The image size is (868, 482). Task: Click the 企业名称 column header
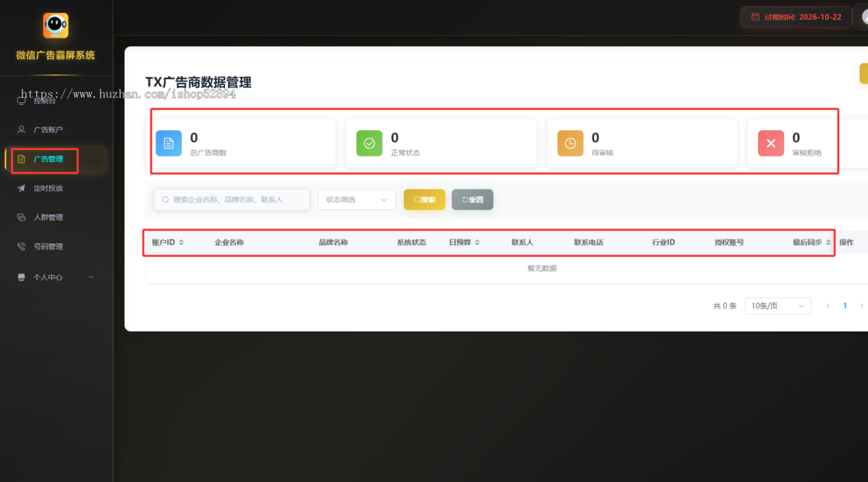point(229,242)
